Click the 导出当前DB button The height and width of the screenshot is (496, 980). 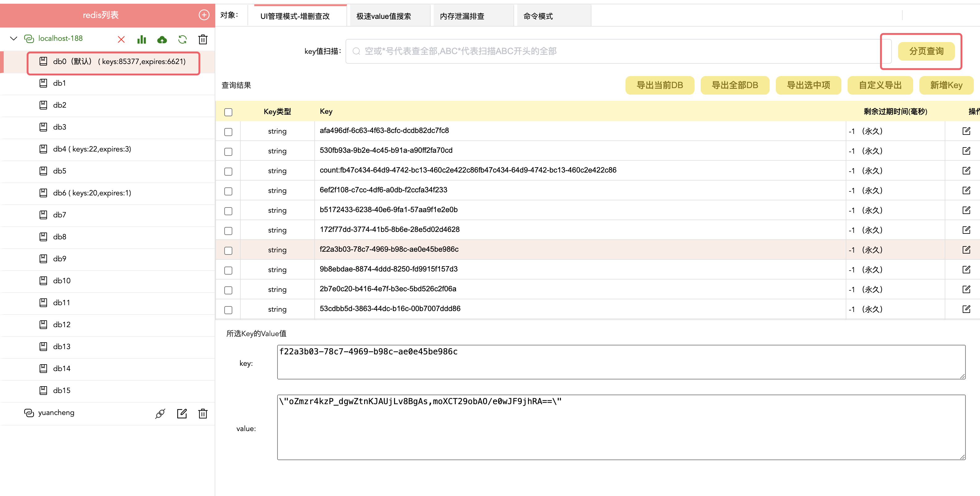click(x=659, y=85)
